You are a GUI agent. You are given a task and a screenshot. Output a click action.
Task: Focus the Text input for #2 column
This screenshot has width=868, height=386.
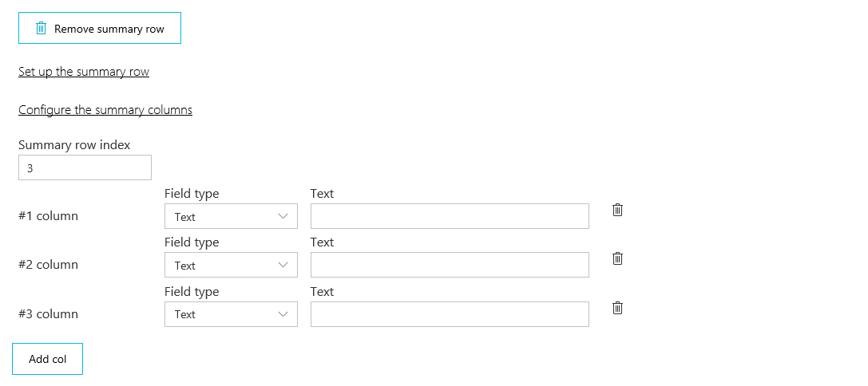(x=450, y=265)
